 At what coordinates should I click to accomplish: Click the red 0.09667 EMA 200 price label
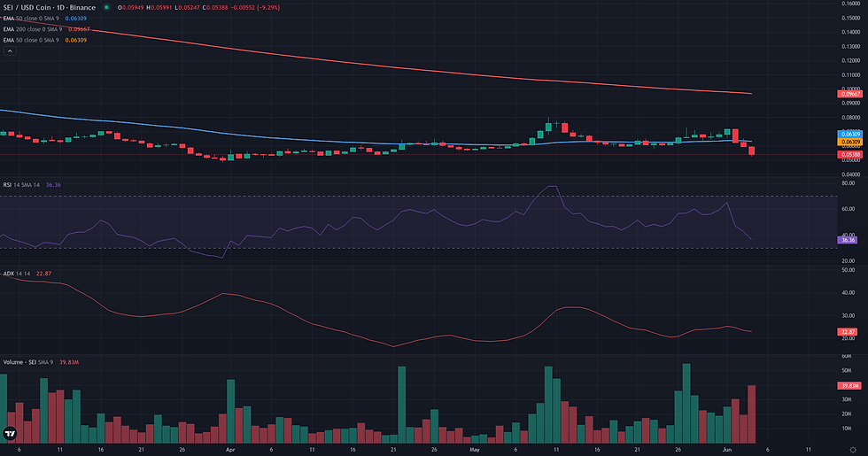849,94
